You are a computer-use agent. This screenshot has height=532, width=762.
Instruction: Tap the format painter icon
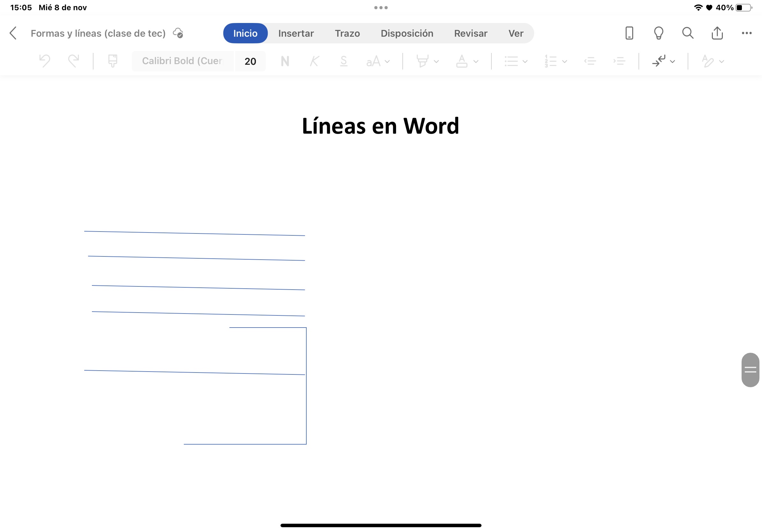pos(113,61)
